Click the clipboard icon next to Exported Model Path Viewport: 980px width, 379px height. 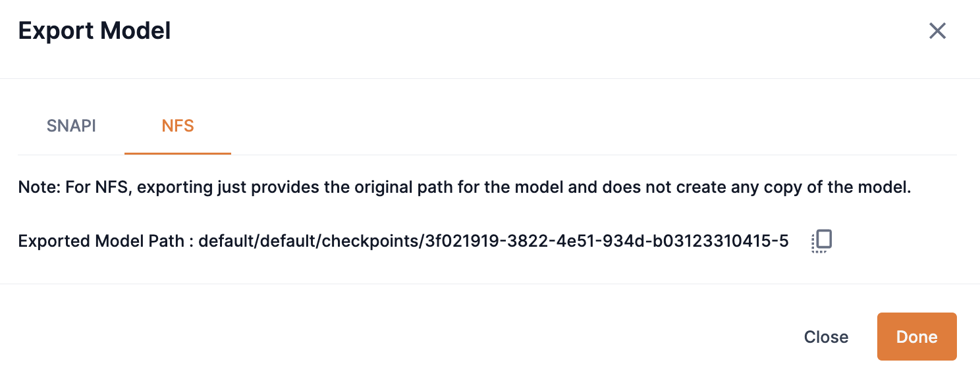point(820,240)
